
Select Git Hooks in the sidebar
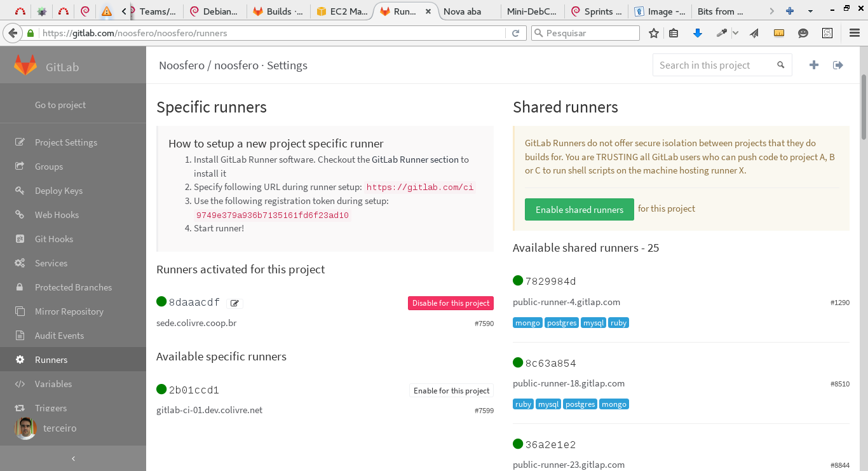click(54, 239)
